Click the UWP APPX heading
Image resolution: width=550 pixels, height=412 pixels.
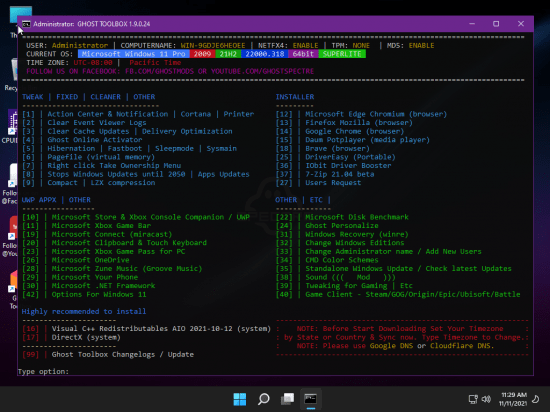pos(39,200)
